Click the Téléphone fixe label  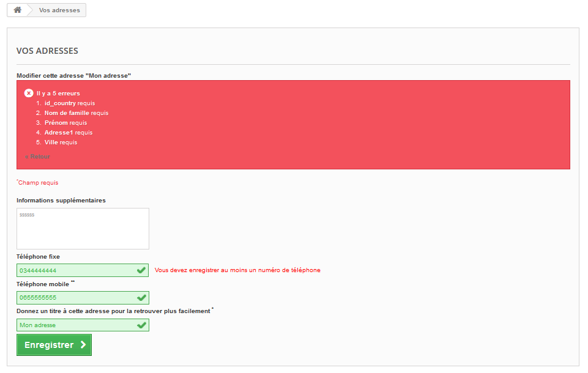point(39,257)
